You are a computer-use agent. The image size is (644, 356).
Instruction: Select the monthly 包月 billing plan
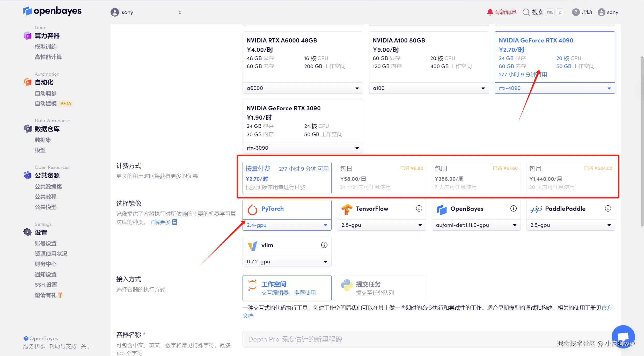[570, 178]
